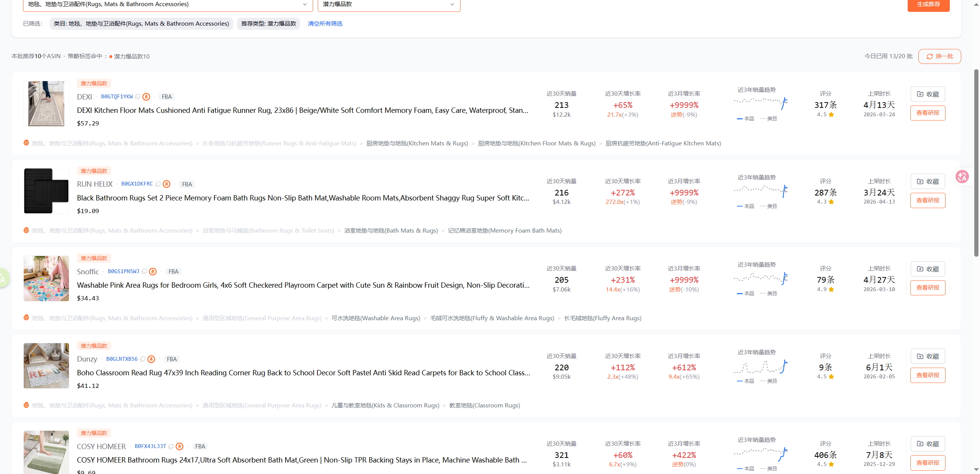Click 收藏 for the Dunzy product
Screen dimensions: 980x474
tap(928, 356)
